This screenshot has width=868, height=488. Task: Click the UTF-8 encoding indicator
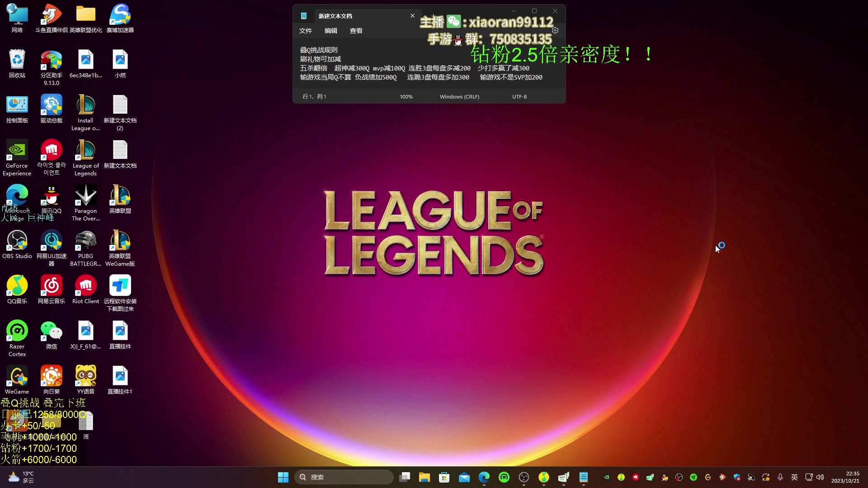coord(519,97)
